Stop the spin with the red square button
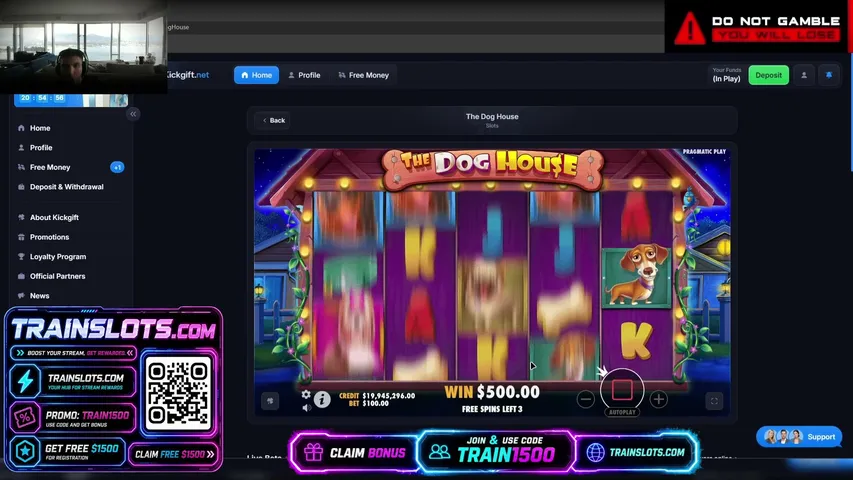Screen dimensions: 853x480 (x=622, y=390)
